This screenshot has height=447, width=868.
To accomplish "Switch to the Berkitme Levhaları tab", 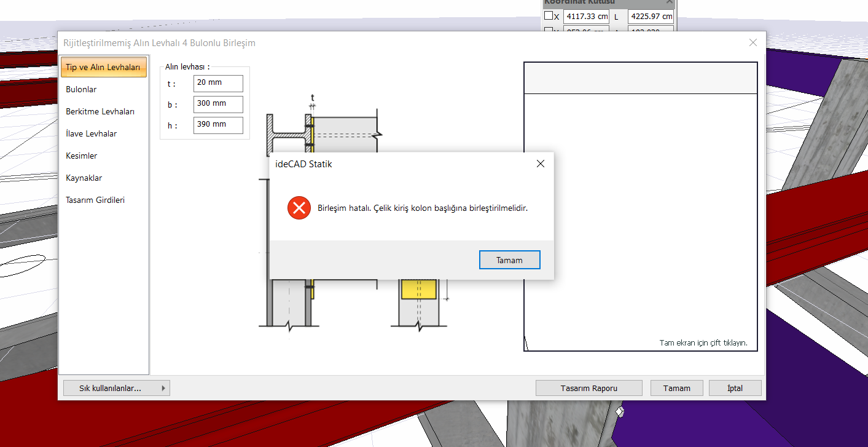I will point(100,111).
